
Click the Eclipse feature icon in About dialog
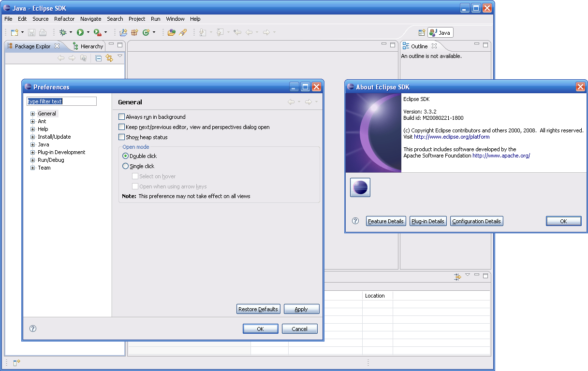point(360,187)
